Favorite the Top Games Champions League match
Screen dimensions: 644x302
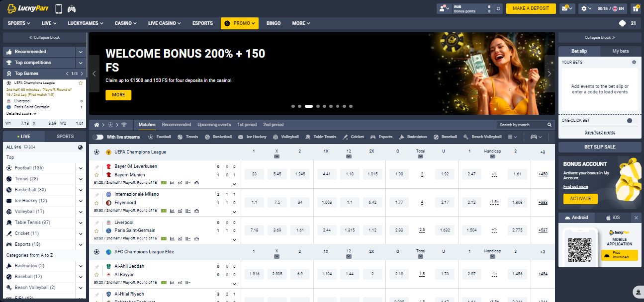(x=81, y=82)
